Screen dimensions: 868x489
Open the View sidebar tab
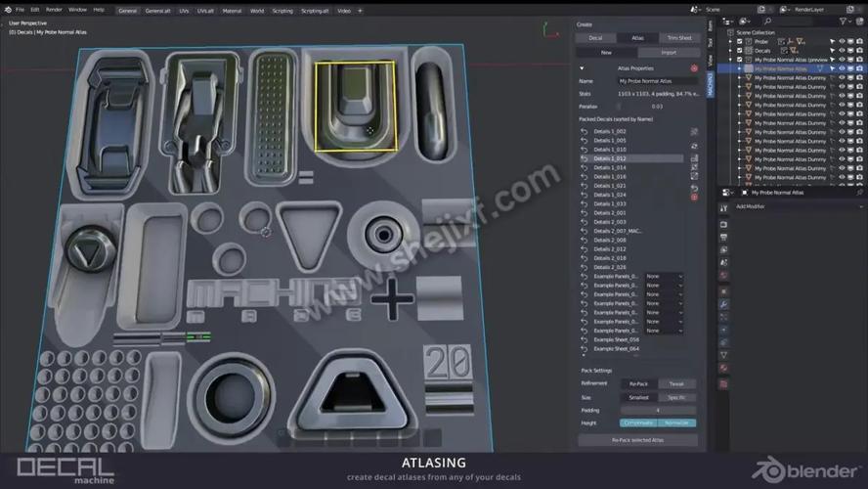click(711, 60)
